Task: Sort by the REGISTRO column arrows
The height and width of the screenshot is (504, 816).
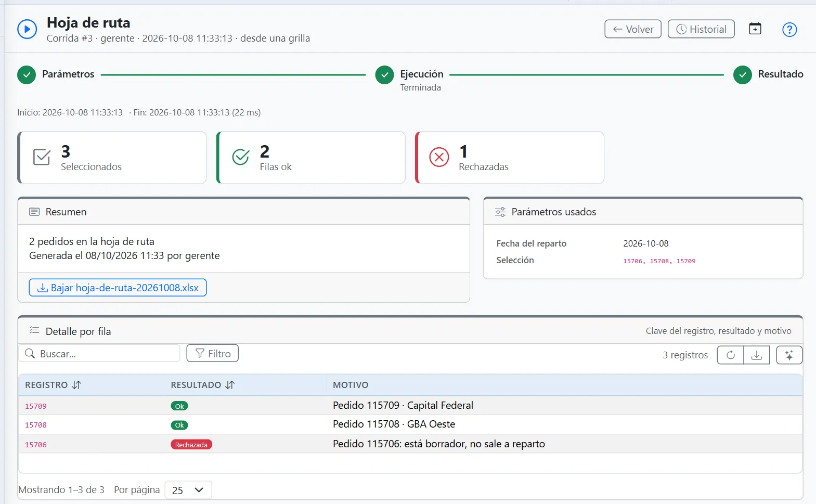Action: (76, 385)
